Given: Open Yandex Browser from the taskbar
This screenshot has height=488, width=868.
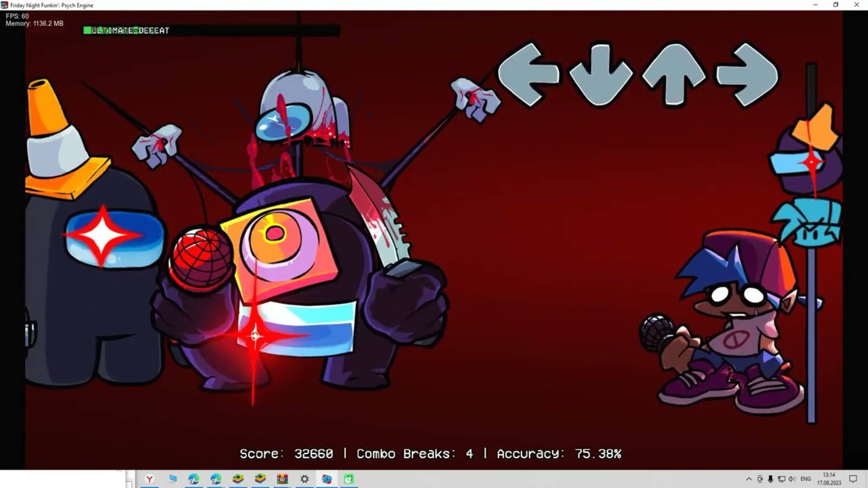Looking at the screenshot, I should point(149,479).
